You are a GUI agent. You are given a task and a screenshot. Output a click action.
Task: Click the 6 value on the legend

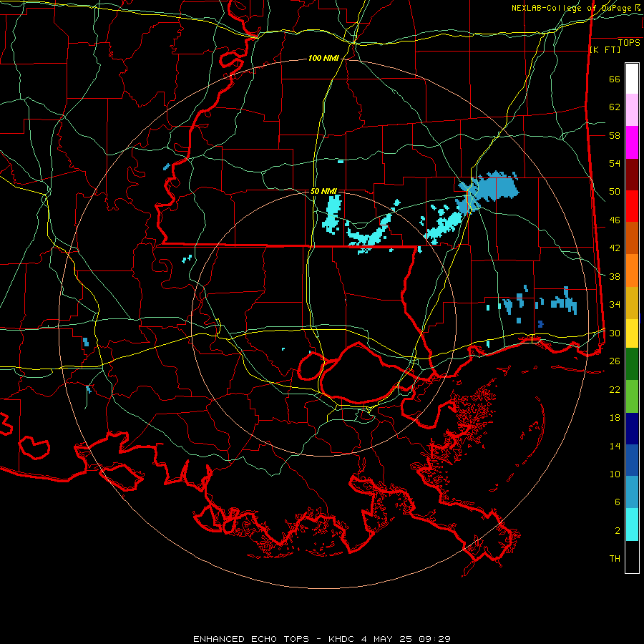point(618,502)
